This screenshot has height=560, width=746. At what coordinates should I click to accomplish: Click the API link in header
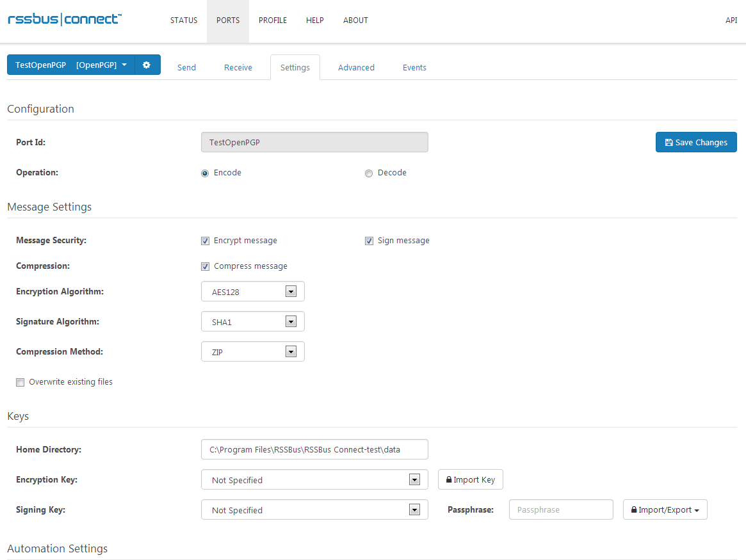coord(731,20)
